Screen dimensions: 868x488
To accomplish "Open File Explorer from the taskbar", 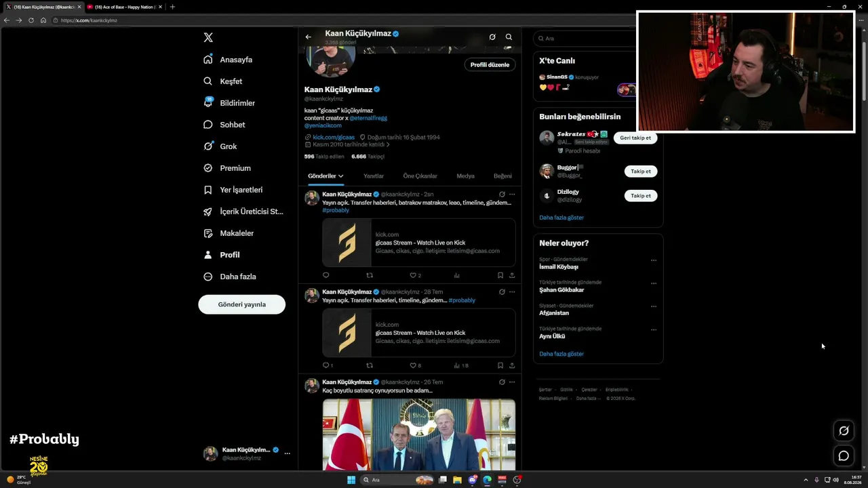I will [457, 480].
